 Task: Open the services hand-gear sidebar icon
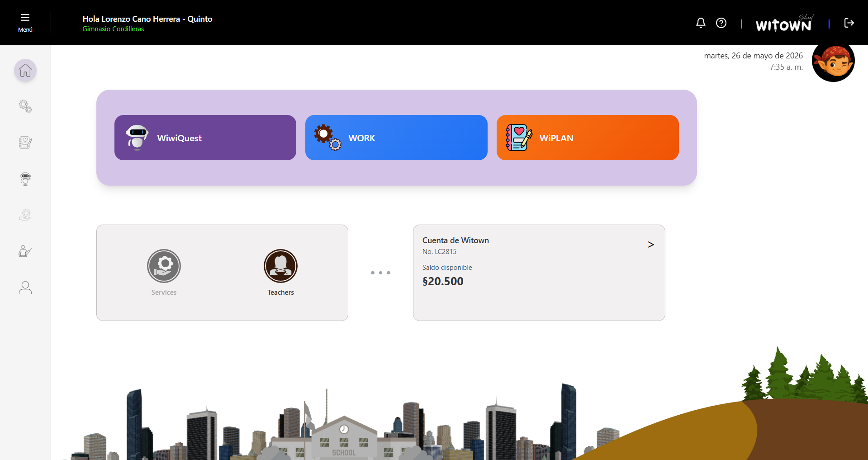pyautogui.click(x=25, y=215)
